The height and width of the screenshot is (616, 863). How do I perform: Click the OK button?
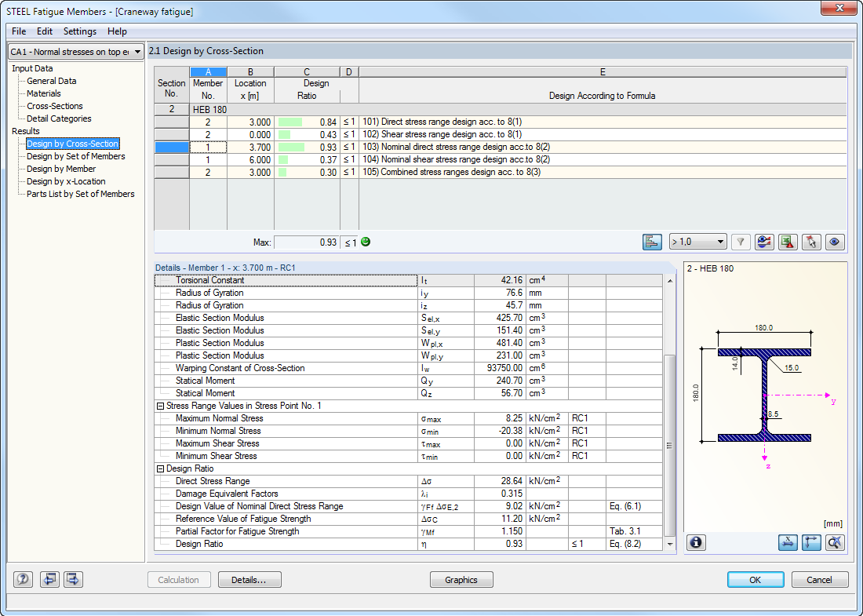click(755, 580)
